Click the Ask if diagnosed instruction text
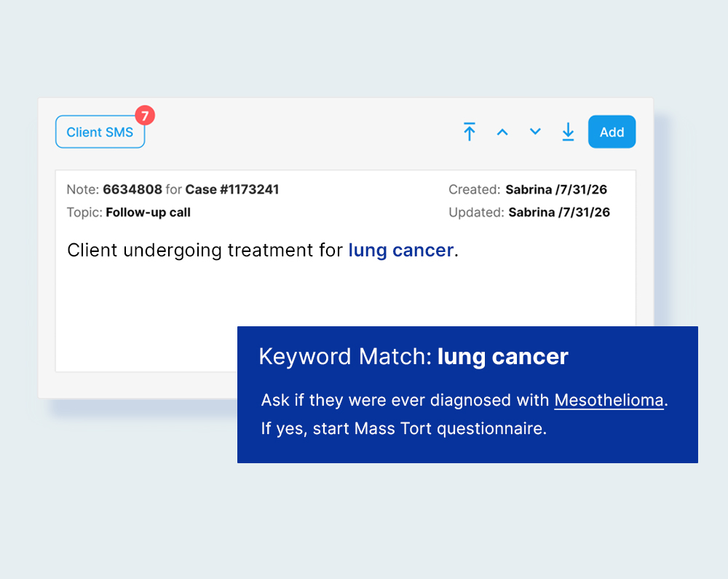The width and height of the screenshot is (728, 579). tap(405, 401)
